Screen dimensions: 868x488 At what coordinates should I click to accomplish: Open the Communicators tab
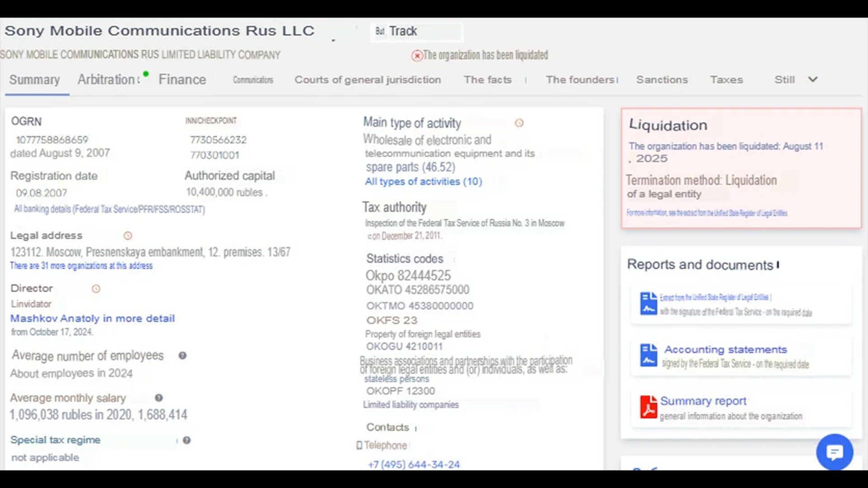253,80
